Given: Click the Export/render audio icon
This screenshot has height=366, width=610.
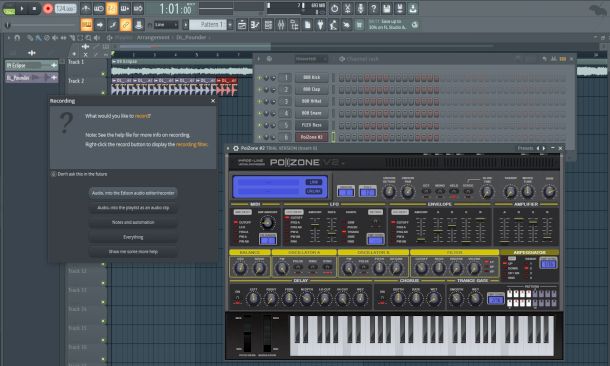Looking at the screenshot, I should point(400,8).
